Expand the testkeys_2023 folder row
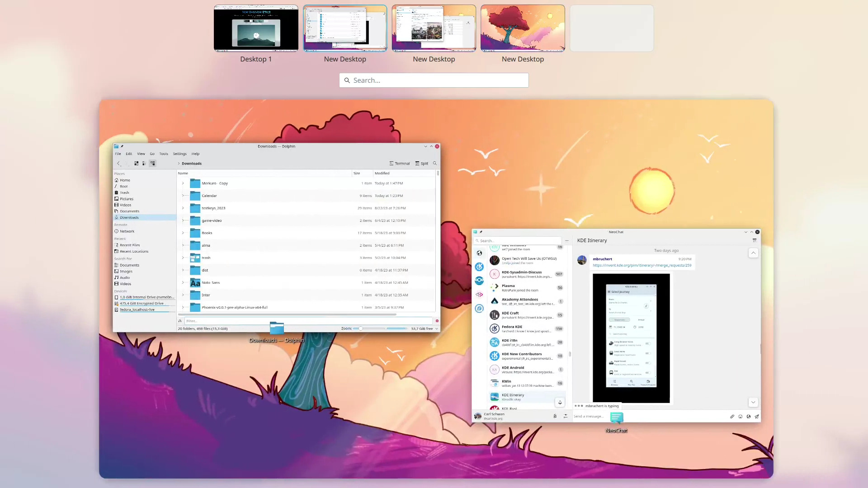Viewport: 868px width, 488px height. pyautogui.click(x=183, y=208)
